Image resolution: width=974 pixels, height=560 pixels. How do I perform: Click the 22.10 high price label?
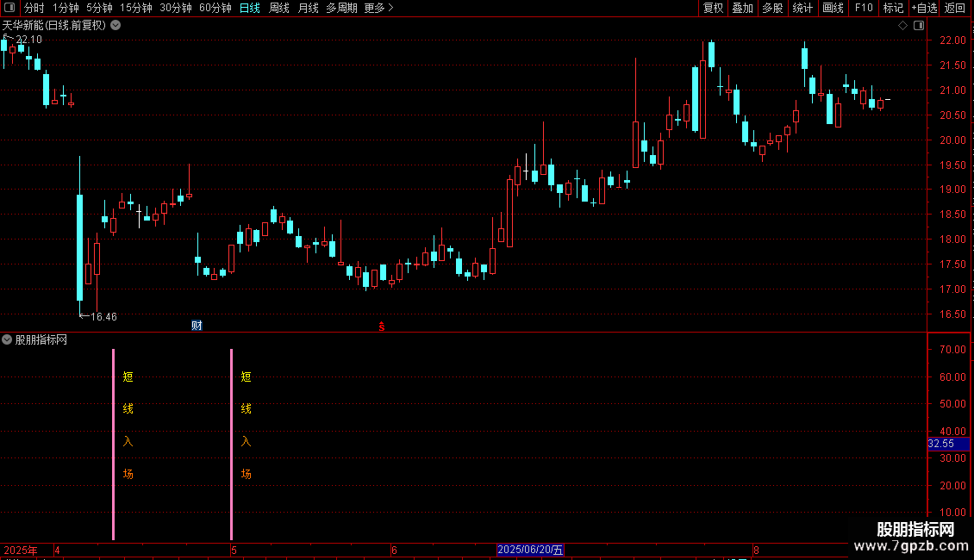(28, 39)
